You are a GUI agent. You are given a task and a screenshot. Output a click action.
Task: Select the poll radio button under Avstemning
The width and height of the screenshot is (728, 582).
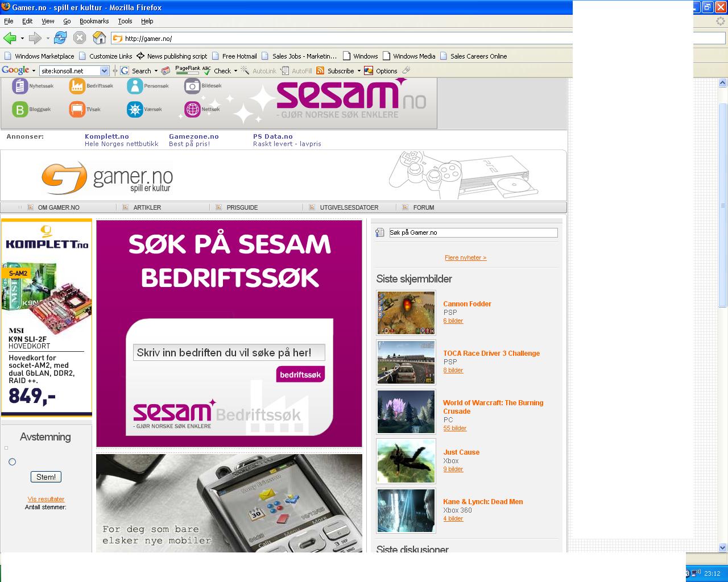point(12,462)
